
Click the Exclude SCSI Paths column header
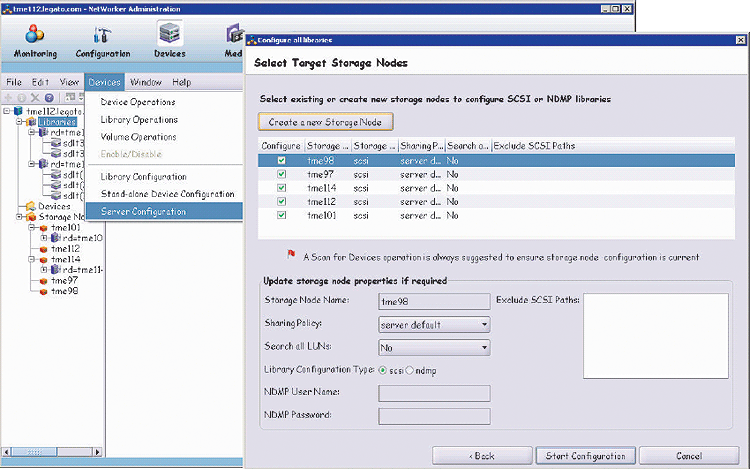613,146
